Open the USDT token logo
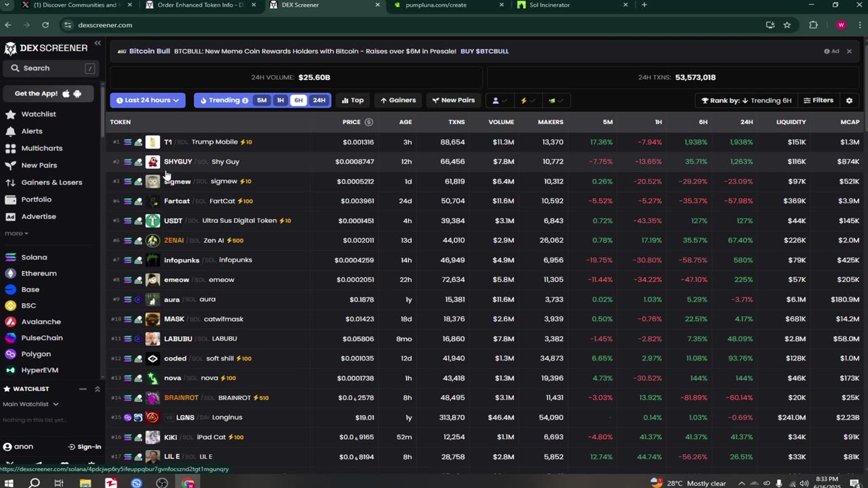Image resolution: width=868 pixels, height=488 pixels. coord(153,220)
